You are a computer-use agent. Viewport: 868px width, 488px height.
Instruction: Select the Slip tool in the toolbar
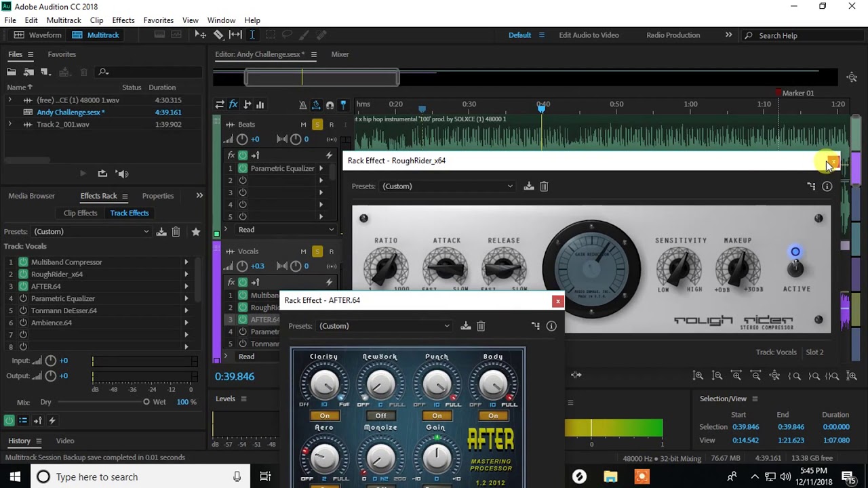pos(235,35)
